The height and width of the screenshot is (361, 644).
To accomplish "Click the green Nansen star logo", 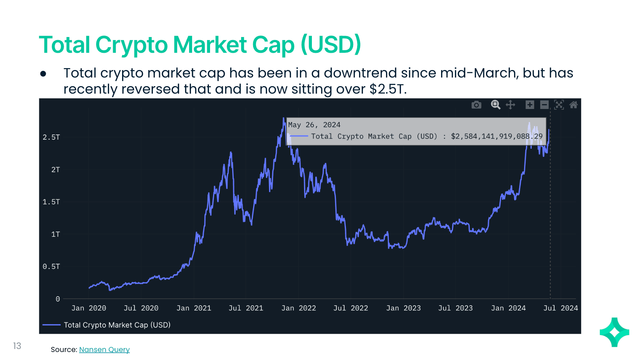I will pos(614,332).
